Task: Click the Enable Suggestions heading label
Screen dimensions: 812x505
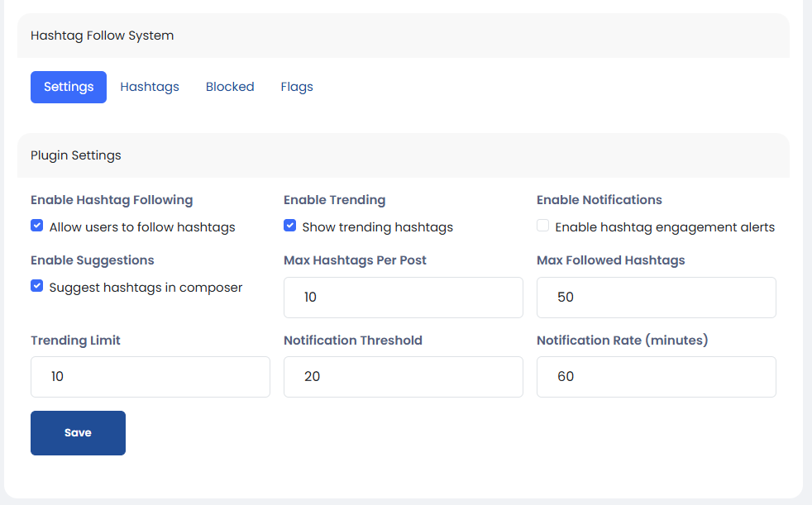Action: (x=93, y=260)
